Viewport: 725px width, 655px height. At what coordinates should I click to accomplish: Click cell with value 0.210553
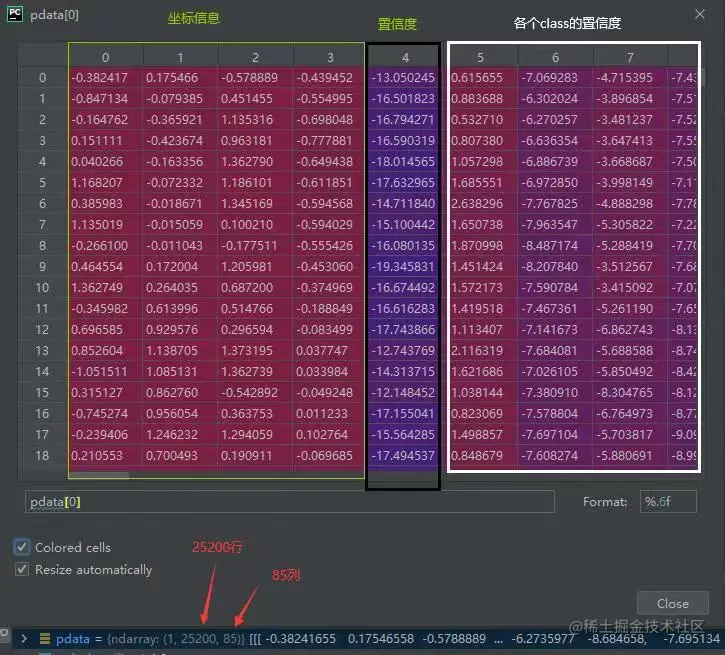tap(106, 455)
